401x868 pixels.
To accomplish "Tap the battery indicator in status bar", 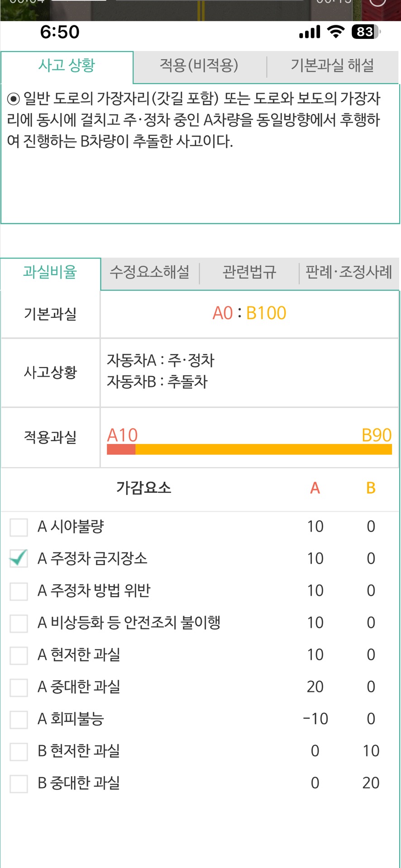I will pyautogui.click(x=366, y=32).
